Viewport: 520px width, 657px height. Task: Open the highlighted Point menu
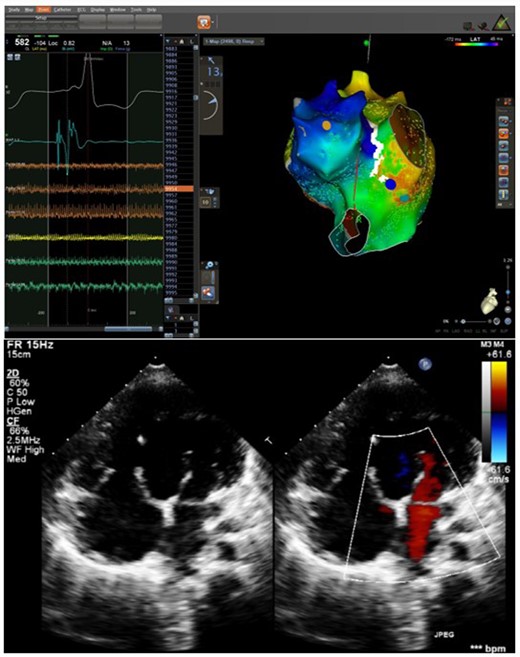tap(44, 10)
